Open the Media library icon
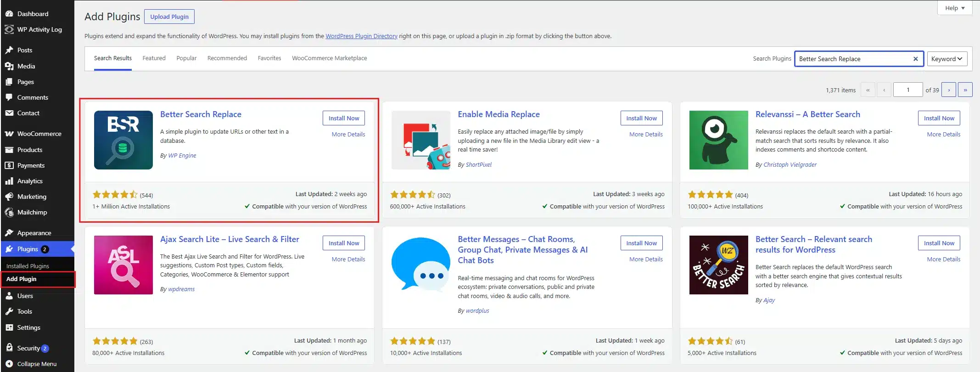 pyautogui.click(x=9, y=66)
